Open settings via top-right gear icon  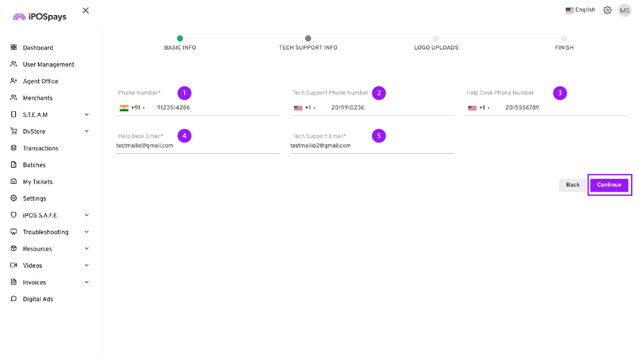pyautogui.click(x=607, y=10)
